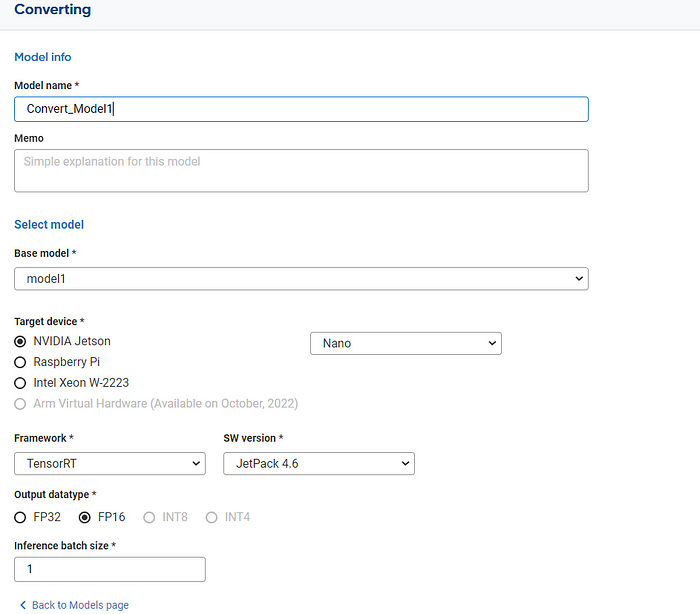The image size is (700, 614).
Task: Choose Raspberry Pi as target device
Action: pos(20,362)
